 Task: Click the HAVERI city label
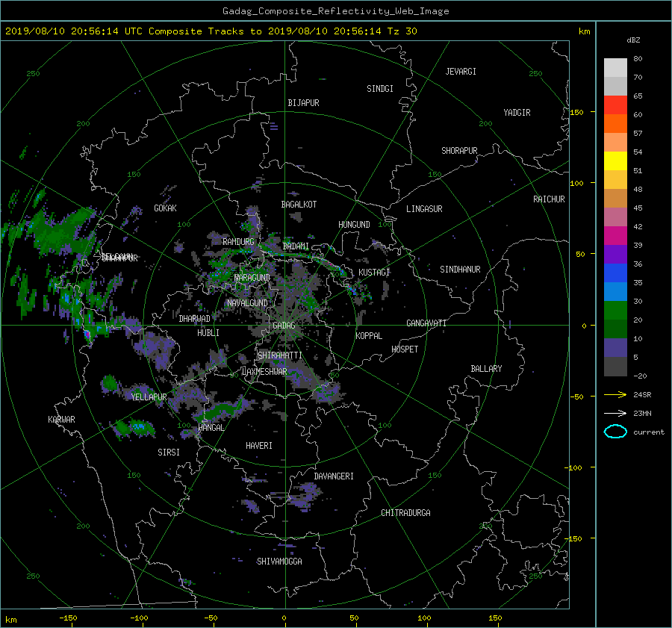click(x=259, y=447)
